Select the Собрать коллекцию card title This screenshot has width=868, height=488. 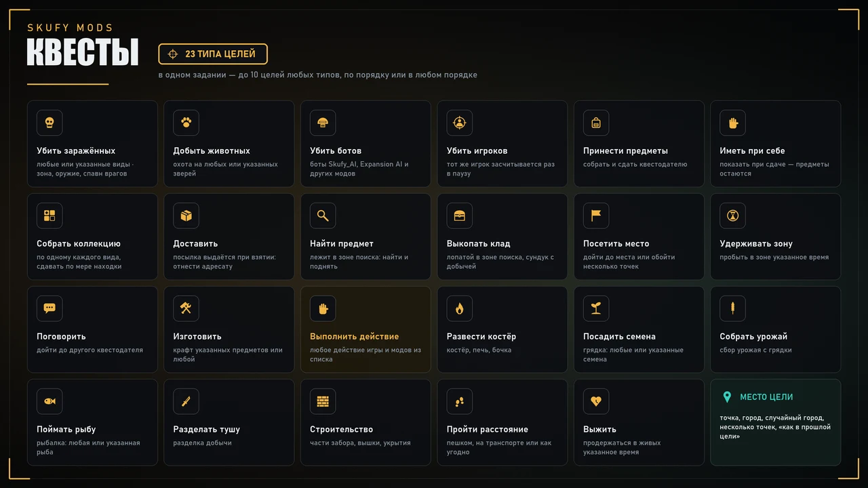(79, 243)
